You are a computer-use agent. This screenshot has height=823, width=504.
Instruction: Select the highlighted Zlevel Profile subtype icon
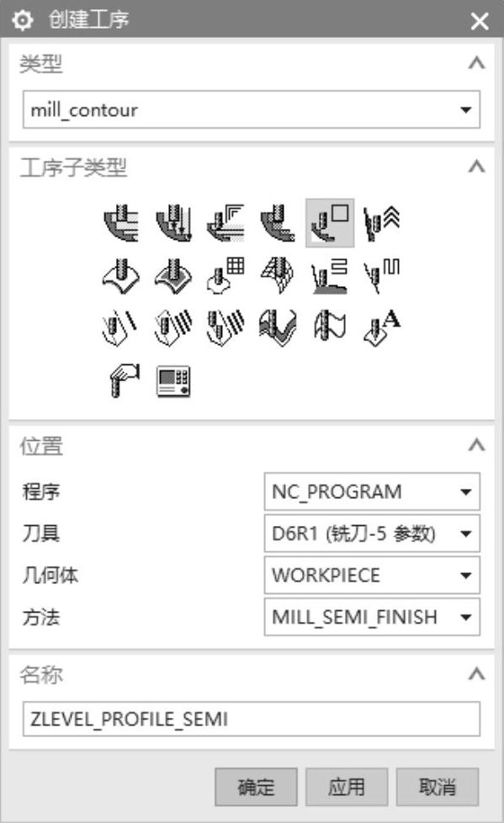(x=330, y=223)
